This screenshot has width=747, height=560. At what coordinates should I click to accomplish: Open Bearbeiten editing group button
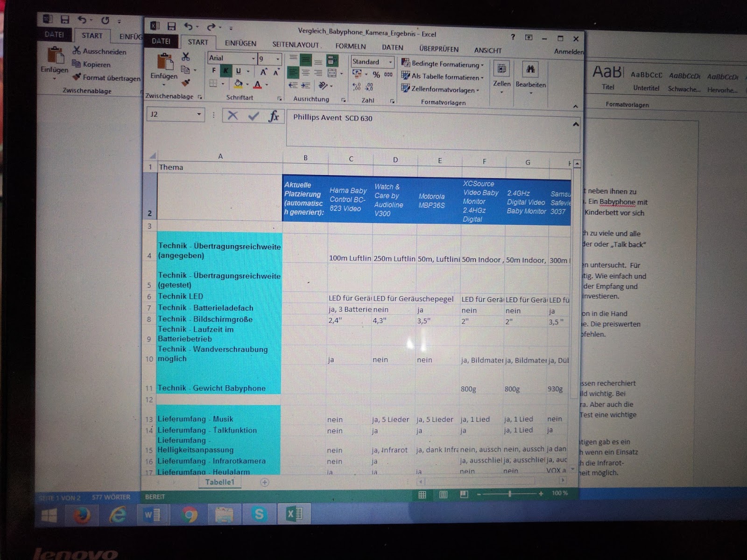tap(530, 77)
